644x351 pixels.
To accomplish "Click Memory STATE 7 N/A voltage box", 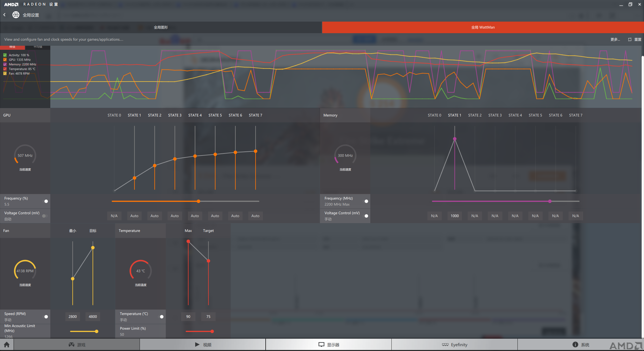I will click(576, 216).
